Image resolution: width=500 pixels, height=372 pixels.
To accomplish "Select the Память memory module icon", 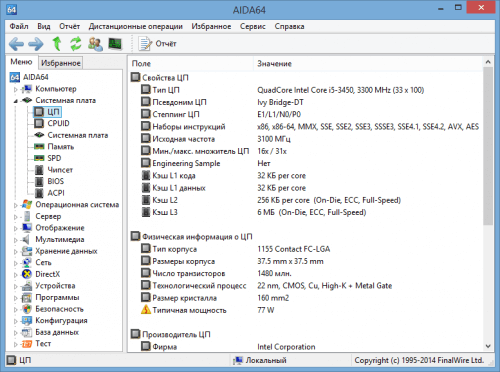I will [39, 147].
